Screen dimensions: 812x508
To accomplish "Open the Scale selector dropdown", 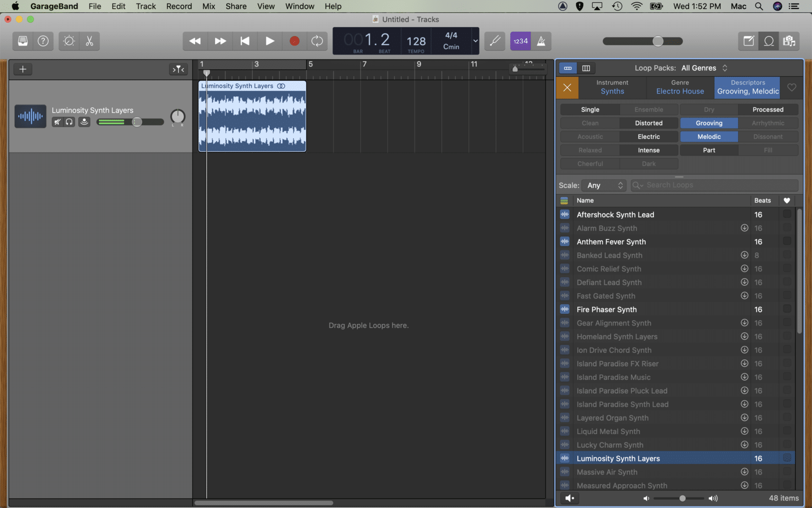I will (604, 185).
